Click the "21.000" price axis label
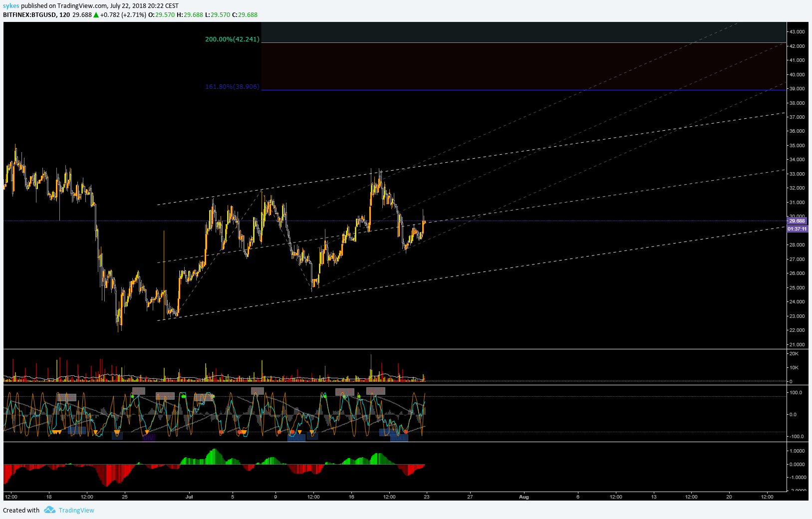This screenshot has width=812, height=519. tap(797, 344)
